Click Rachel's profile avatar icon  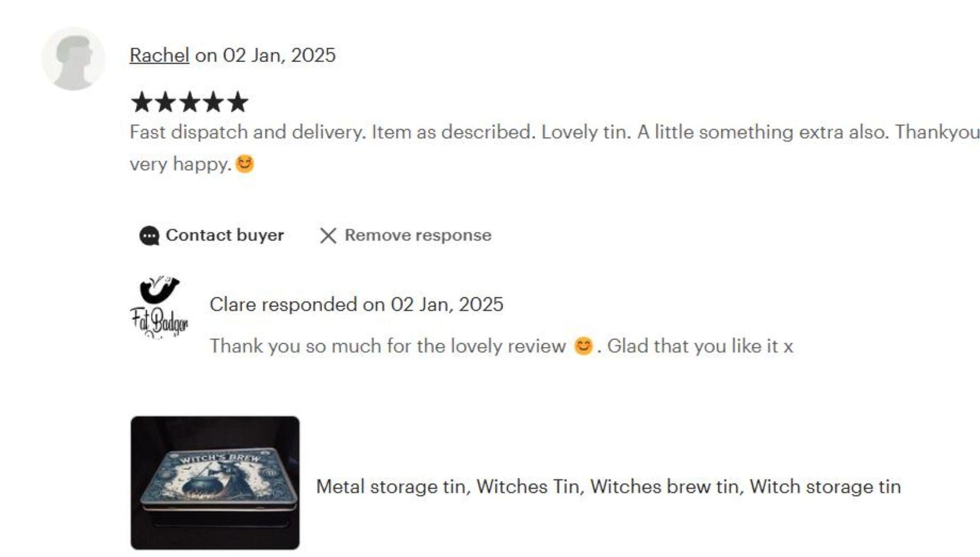(74, 57)
